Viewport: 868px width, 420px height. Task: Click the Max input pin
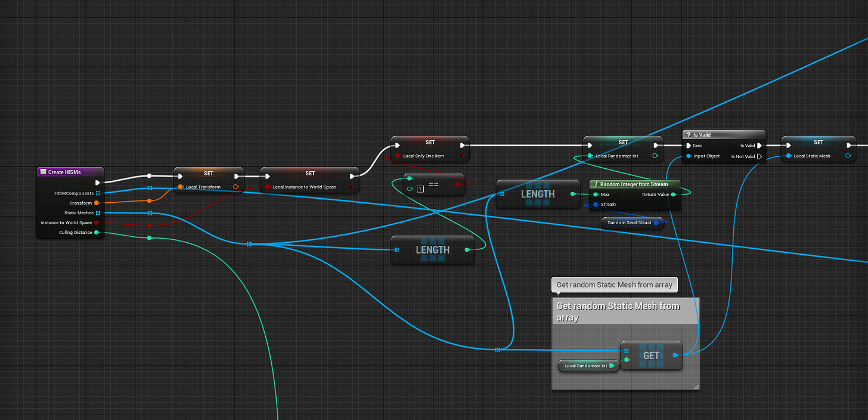coord(596,194)
